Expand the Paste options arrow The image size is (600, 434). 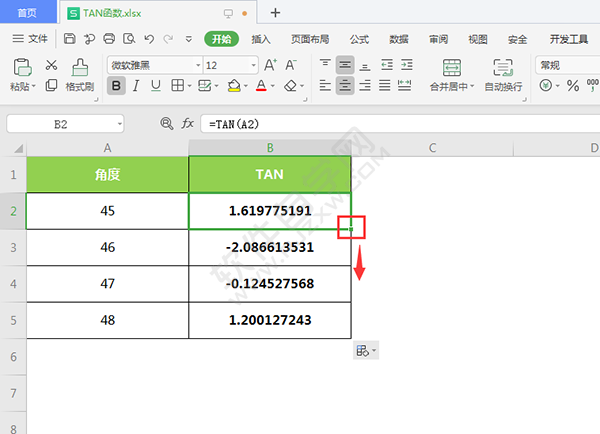pyautogui.click(x=34, y=86)
